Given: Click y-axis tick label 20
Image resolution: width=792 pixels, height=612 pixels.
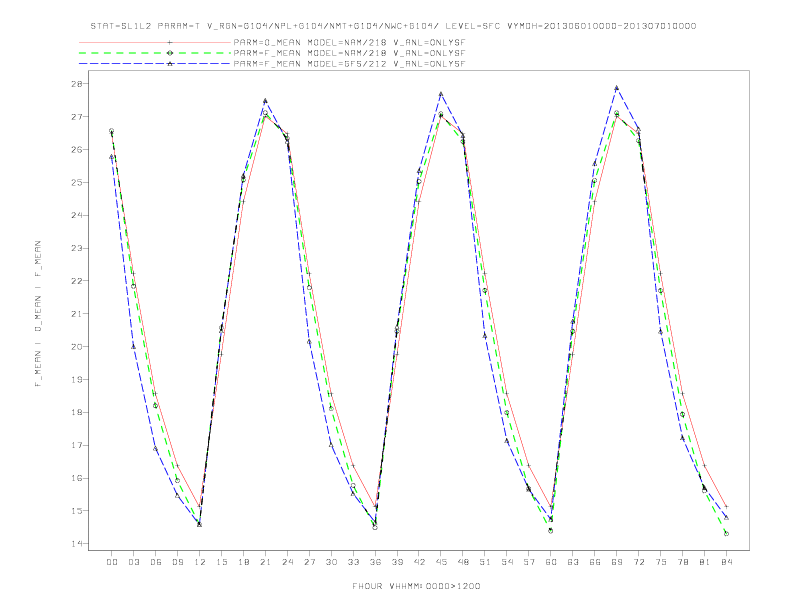Looking at the screenshot, I should 77,346.
